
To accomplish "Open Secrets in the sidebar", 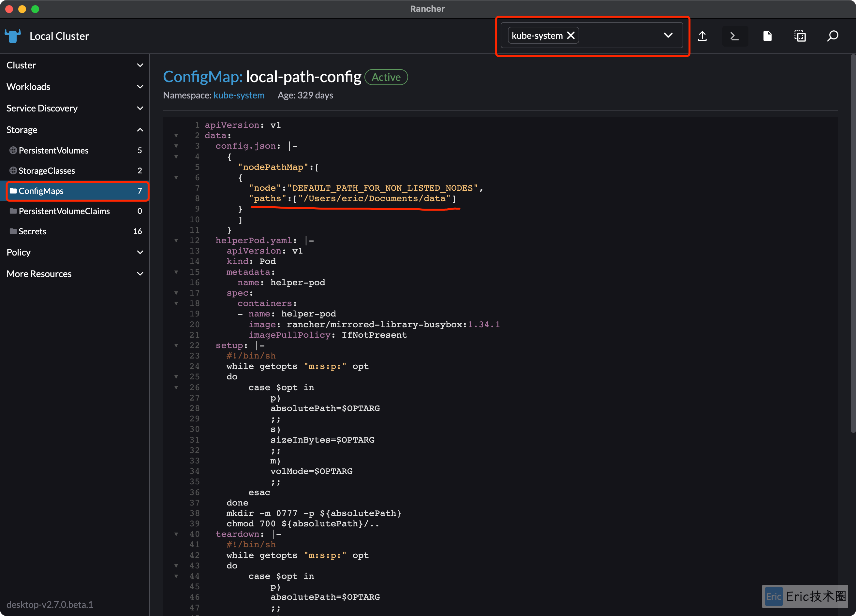I will coord(75,231).
